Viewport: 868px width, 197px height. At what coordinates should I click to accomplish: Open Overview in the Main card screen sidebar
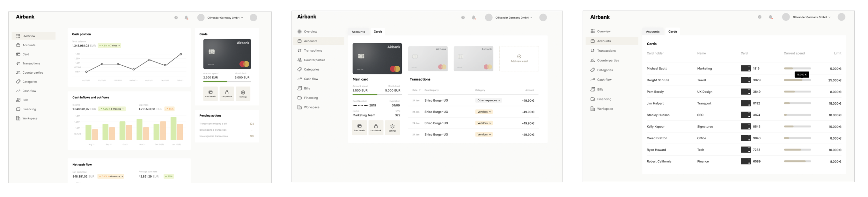tap(307, 32)
